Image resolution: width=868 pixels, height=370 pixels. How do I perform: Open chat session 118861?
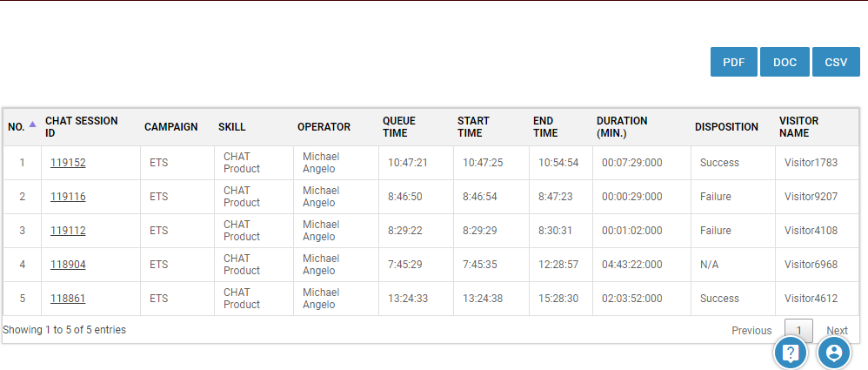pyautogui.click(x=68, y=299)
